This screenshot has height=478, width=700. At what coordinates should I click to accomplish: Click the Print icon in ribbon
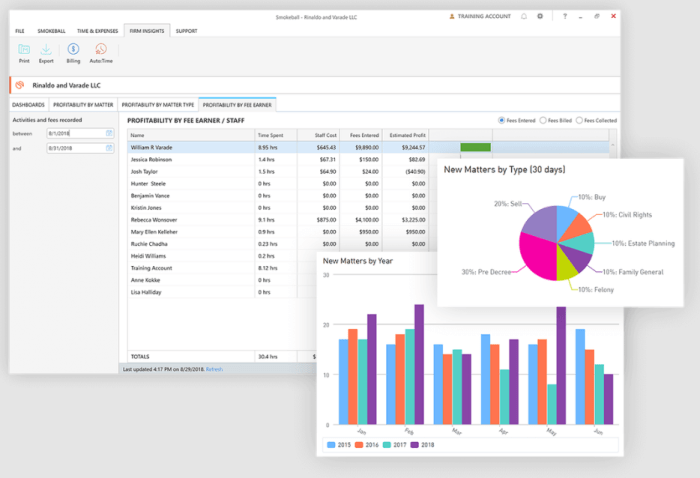click(x=24, y=49)
